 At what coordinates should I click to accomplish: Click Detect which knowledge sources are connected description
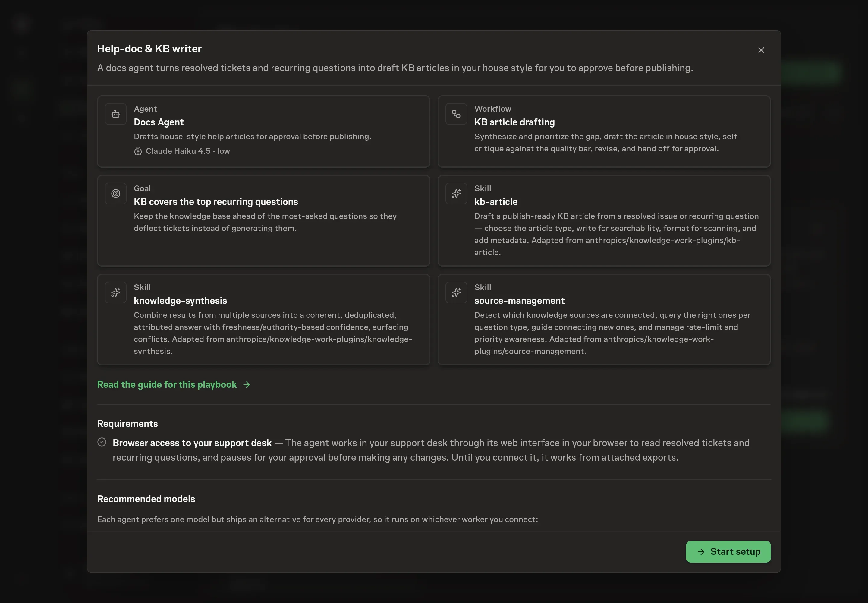612,333
